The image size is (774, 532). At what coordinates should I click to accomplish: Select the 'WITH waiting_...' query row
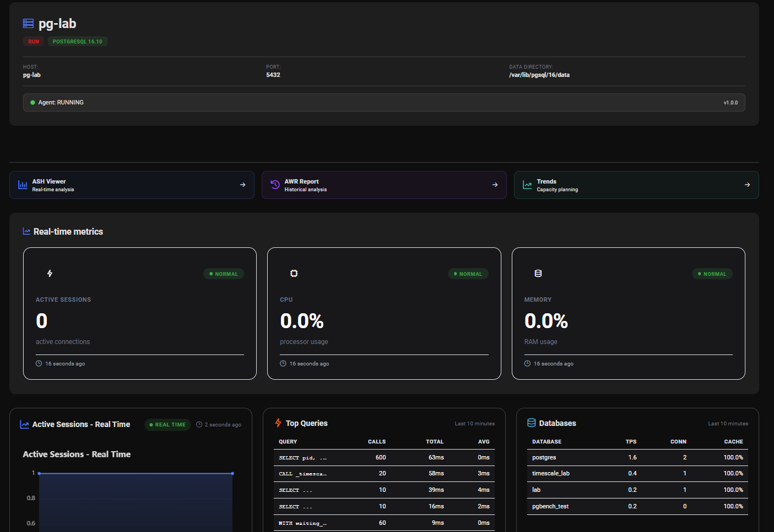(384, 523)
